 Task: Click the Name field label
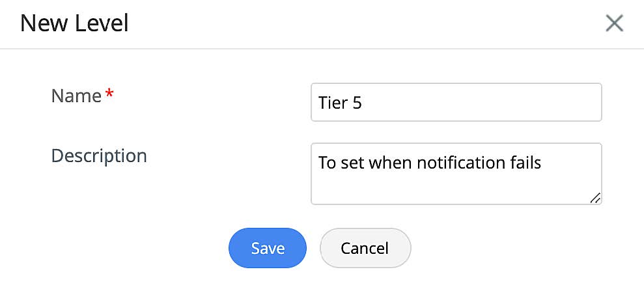(x=76, y=96)
